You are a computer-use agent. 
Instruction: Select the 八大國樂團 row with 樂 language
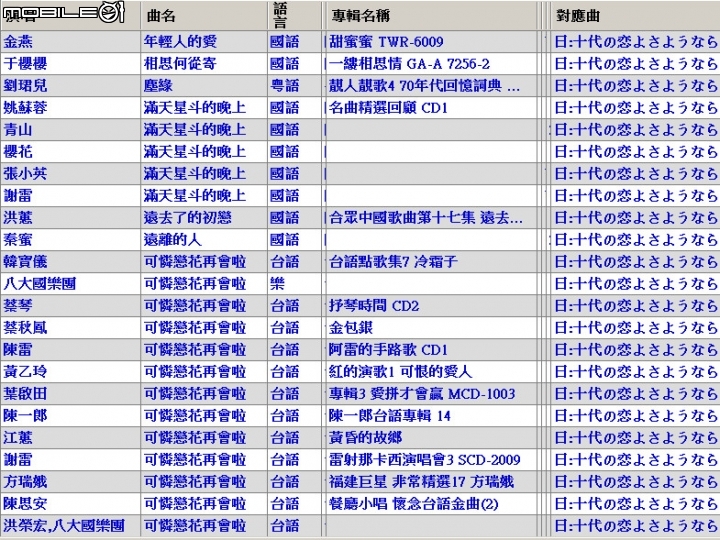(39, 284)
